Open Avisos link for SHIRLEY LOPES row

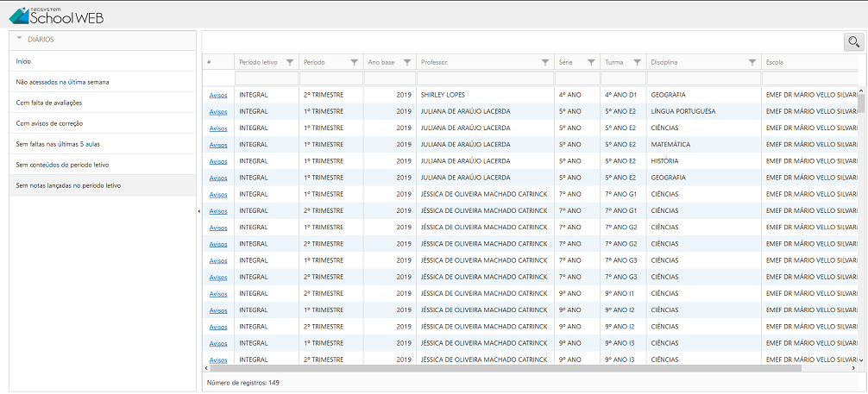pos(218,95)
